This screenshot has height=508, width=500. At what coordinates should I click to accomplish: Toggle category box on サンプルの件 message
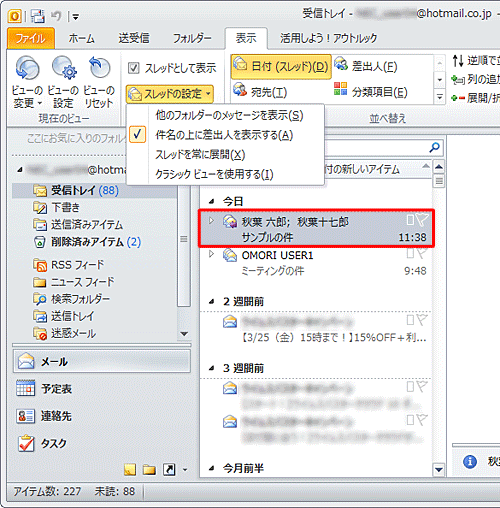(410, 220)
